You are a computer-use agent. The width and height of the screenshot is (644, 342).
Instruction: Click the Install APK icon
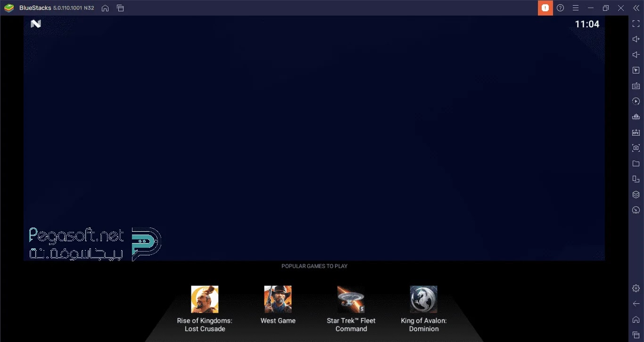[636, 132]
